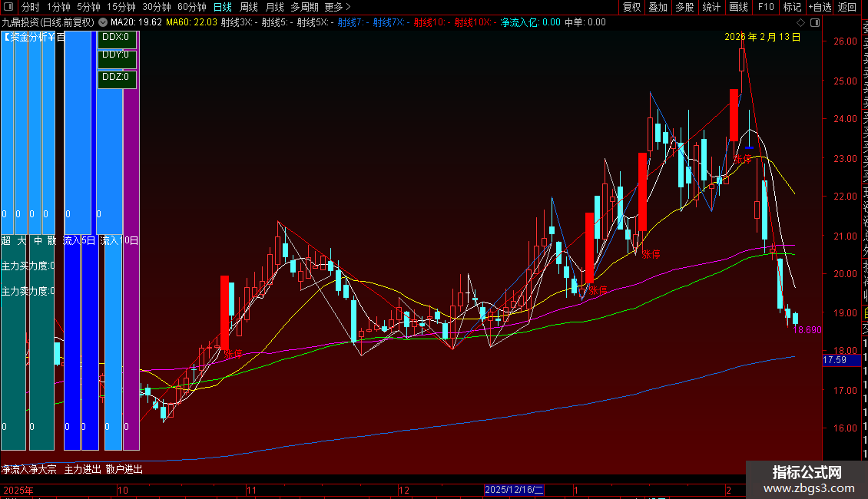
Task: Click the 净流入净大宗 label at bottom
Action: click(28, 469)
